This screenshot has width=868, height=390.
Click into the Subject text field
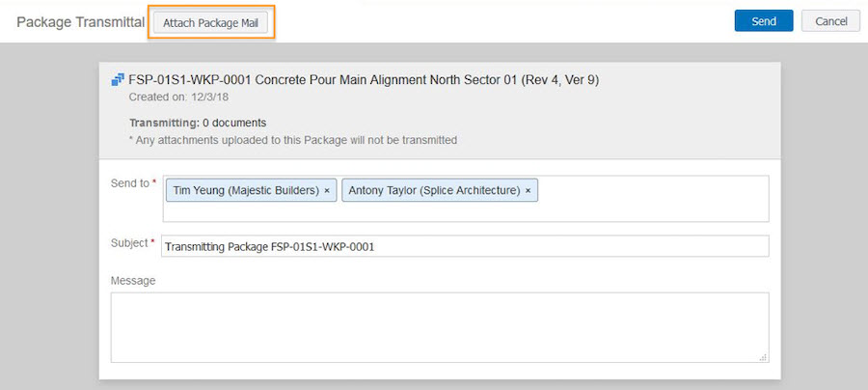tap(465, 246)
